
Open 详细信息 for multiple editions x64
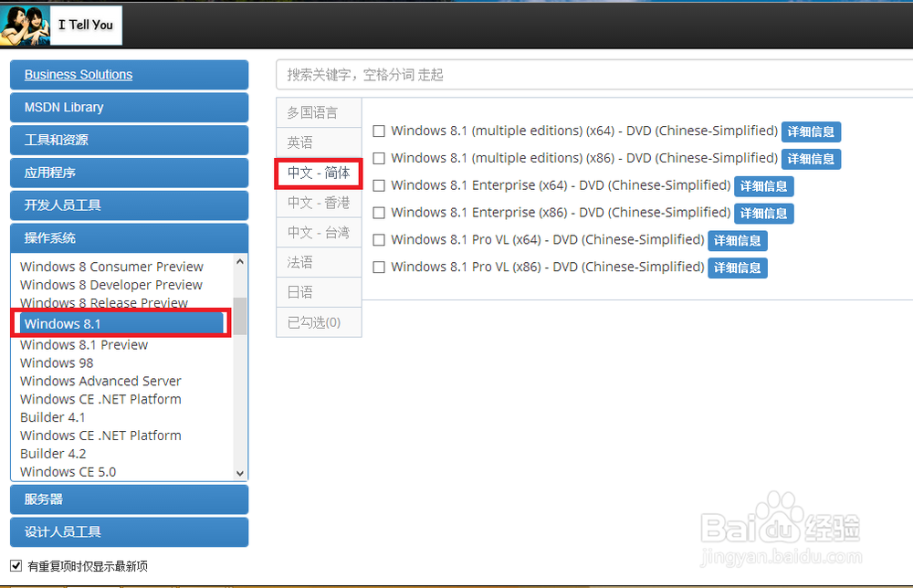811,131
